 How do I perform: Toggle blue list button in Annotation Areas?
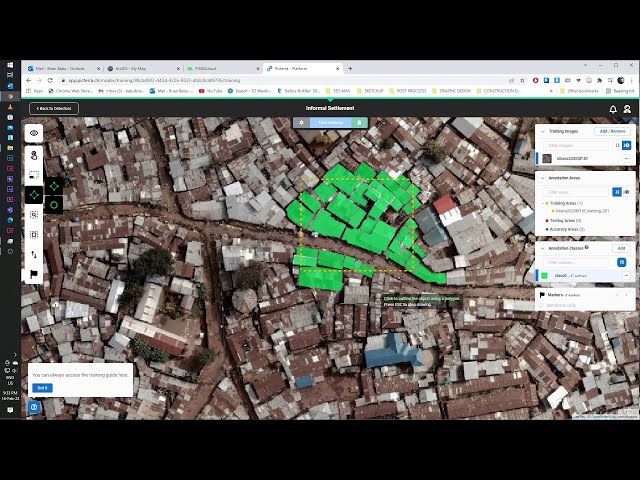(x=617, y=192)
